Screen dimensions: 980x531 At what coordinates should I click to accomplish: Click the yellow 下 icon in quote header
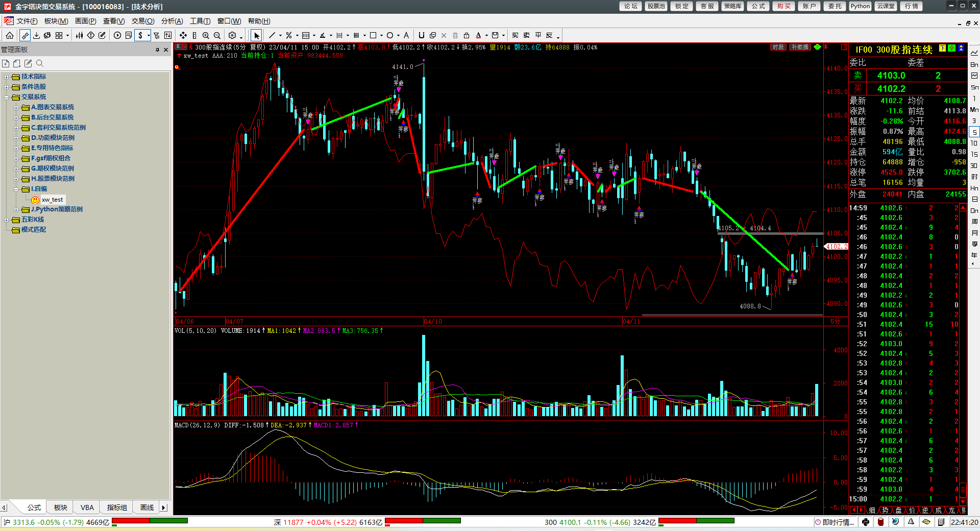click(x=943, y=48)
